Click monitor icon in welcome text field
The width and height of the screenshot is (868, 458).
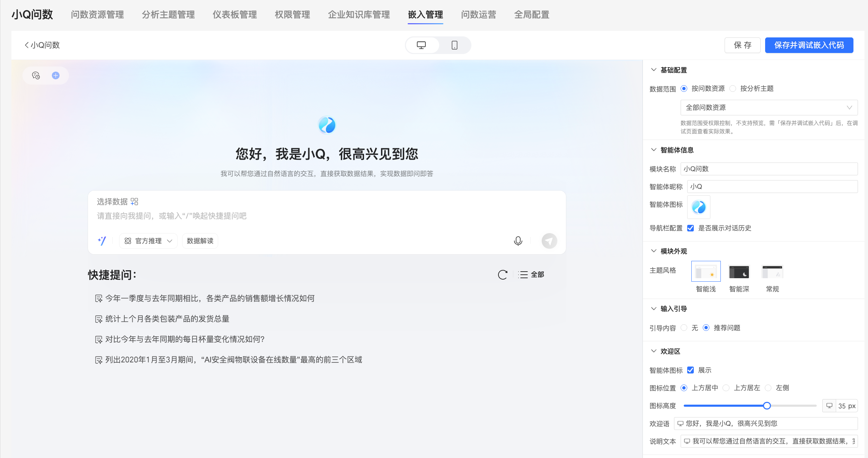pyautogui.click(x=681, y=423)
